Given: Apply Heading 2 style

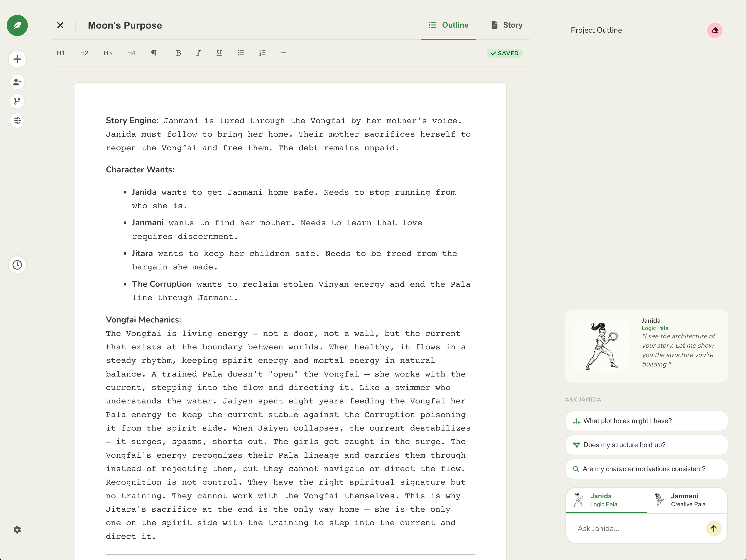Looking at the screenshot, I should pyautogui.click(x=84, y=53).
